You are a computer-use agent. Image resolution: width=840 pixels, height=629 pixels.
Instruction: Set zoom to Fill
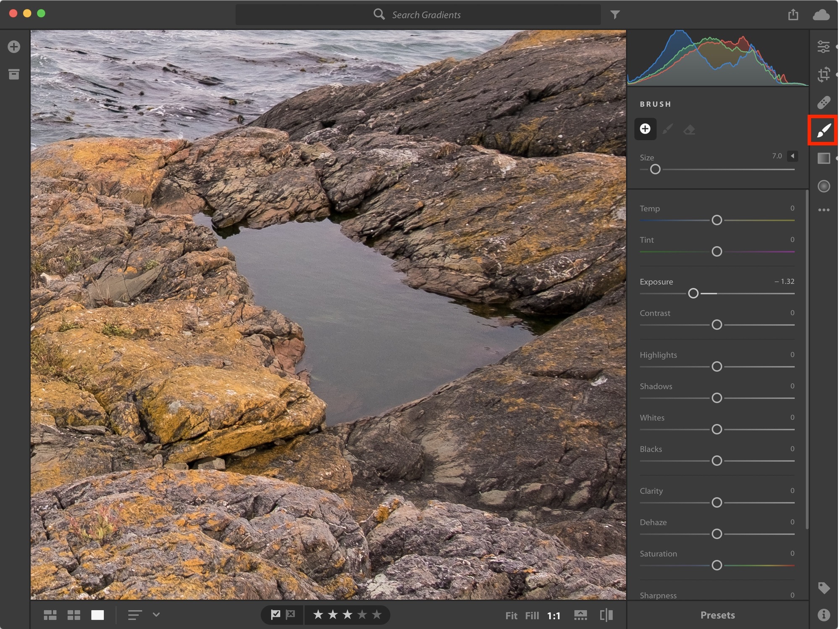click(533, 616)
